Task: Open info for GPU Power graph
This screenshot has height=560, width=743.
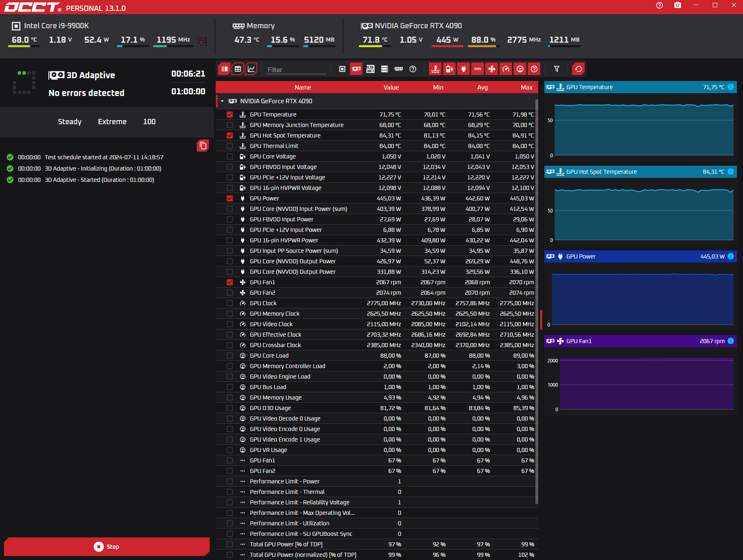Action: pos(731,256)
